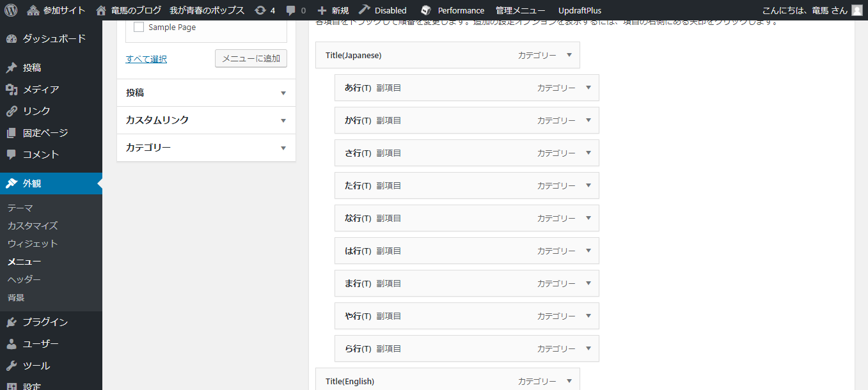Click the 固定ページ pages icon
This screenshot has height=390, width=868.
pos(12,133)
